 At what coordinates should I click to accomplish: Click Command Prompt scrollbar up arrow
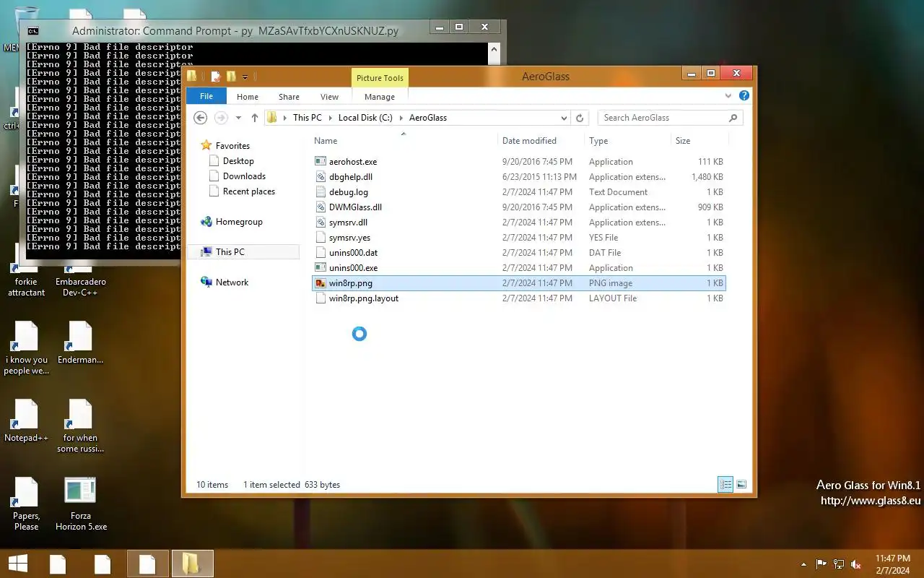(494, 50)
